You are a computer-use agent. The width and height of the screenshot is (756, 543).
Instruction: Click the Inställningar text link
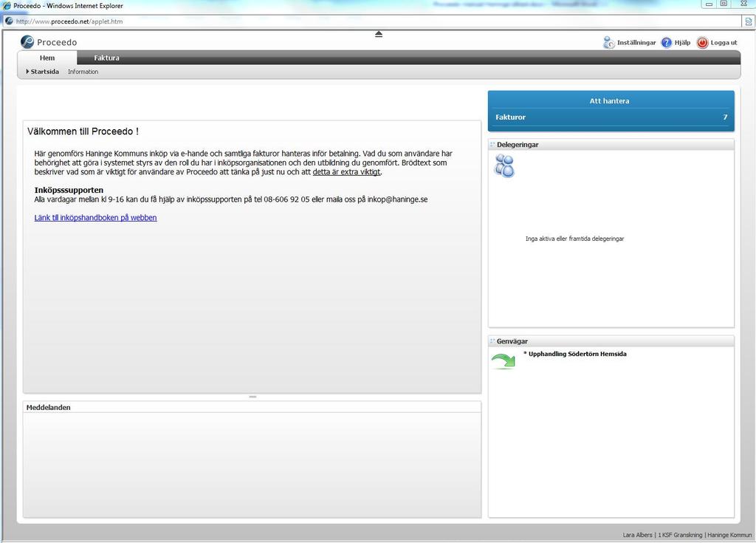tap(636, 42)
